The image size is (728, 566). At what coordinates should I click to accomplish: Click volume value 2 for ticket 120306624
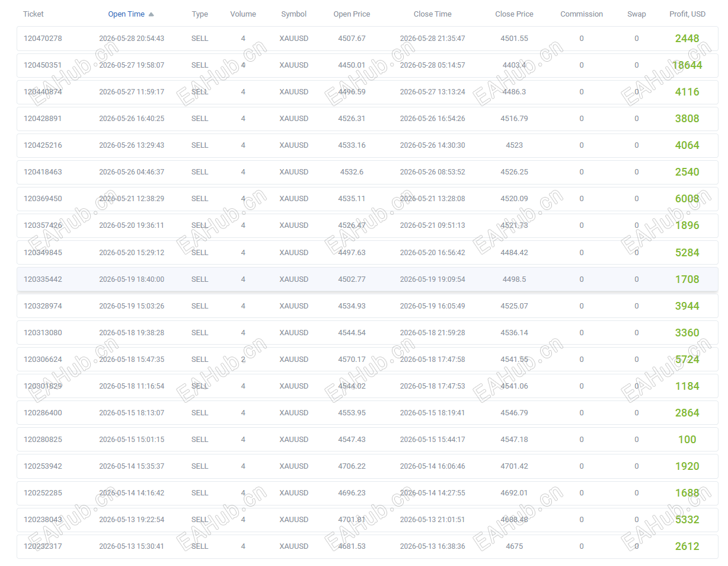point(243,360)
